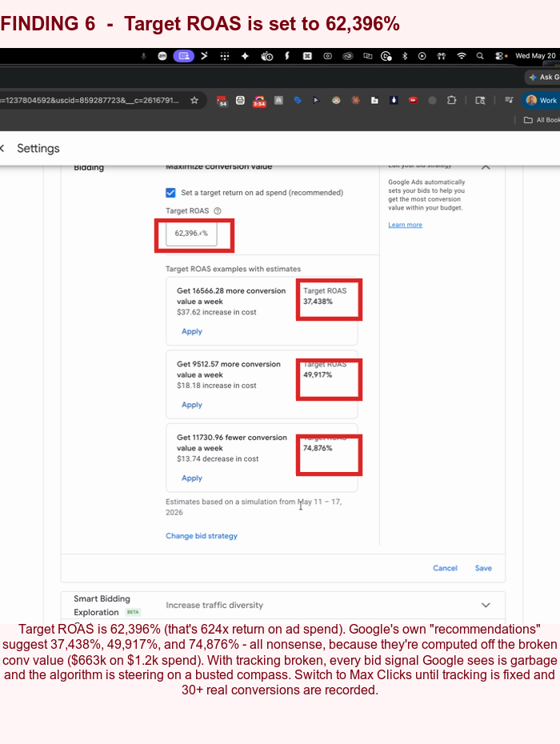Apply the 49,917% Target ROAS suggestion
This screenshot has height=744, width=560.
click(x=192, y=405)
